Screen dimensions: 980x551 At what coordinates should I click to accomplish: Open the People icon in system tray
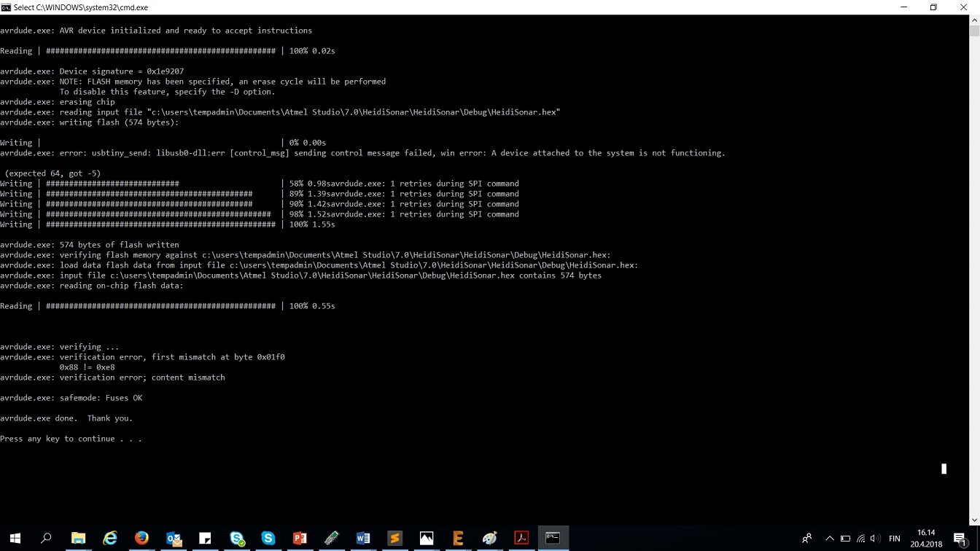[x=806, y=539]
